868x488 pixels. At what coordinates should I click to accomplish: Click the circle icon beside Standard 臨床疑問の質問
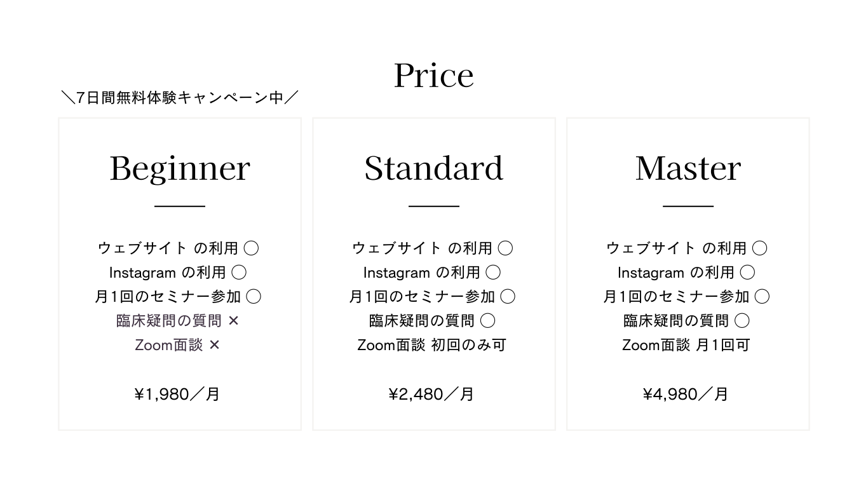488,321
